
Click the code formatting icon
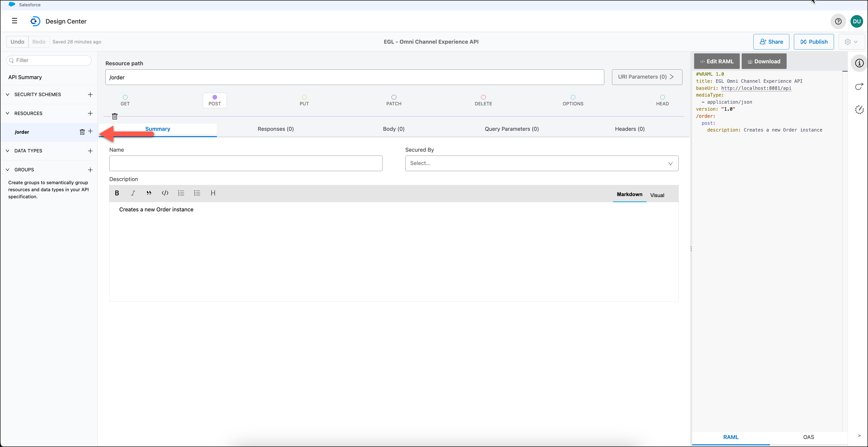(165, 193)
